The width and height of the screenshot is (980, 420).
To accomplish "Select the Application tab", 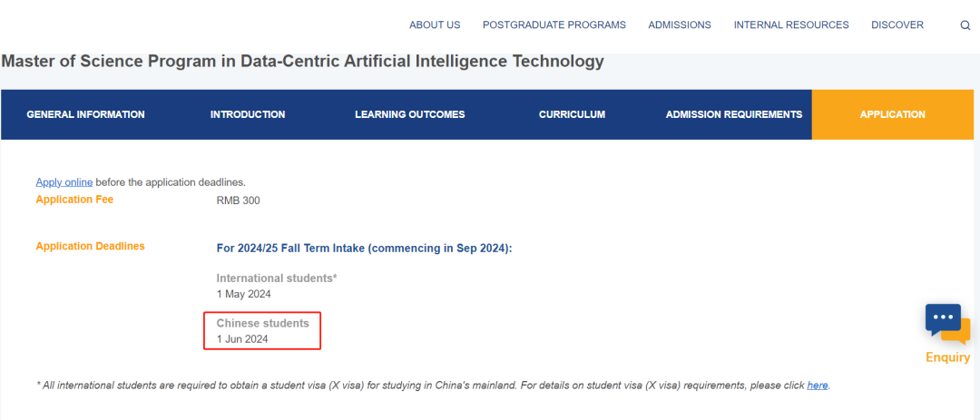I will tap(892, 114).
